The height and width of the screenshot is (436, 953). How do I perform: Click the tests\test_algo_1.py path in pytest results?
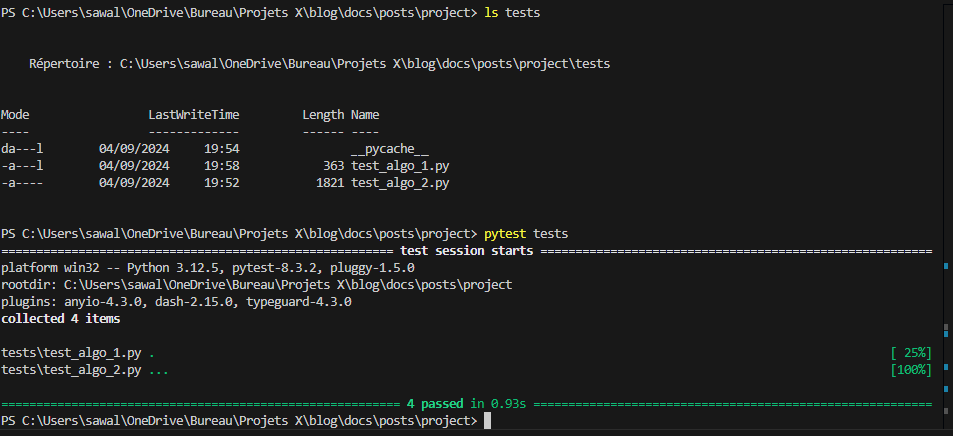coord(72,353)
